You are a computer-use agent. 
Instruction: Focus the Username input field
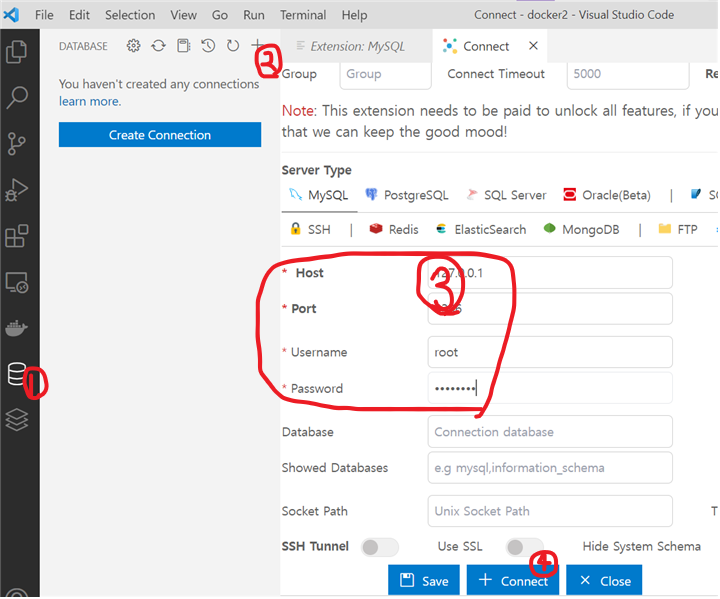coord(550,352)
